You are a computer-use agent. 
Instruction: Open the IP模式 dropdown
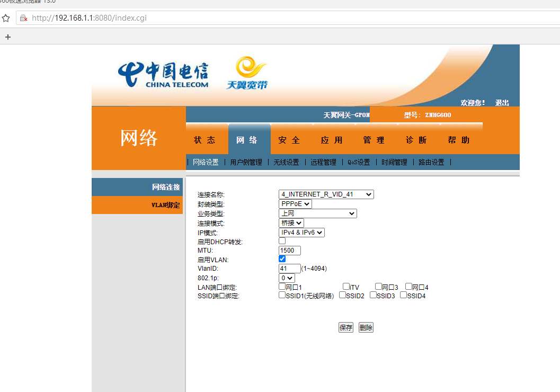click(x=301, y=233)
